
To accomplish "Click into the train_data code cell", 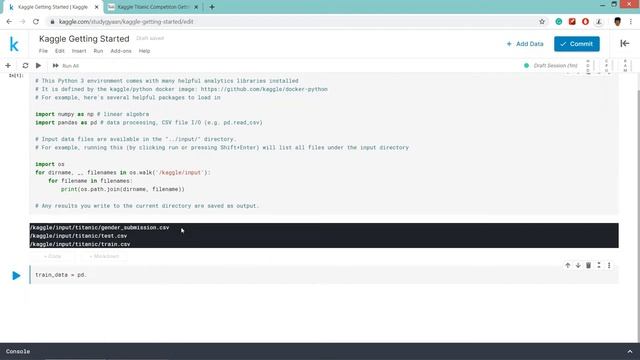I will [324, 275].
